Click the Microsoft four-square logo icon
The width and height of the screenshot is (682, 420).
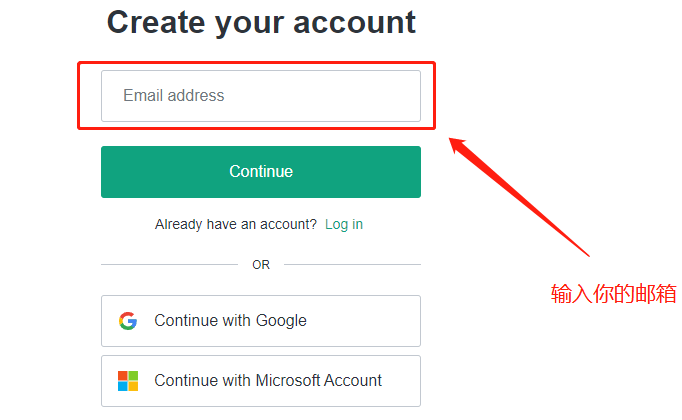tap(127, 381)
